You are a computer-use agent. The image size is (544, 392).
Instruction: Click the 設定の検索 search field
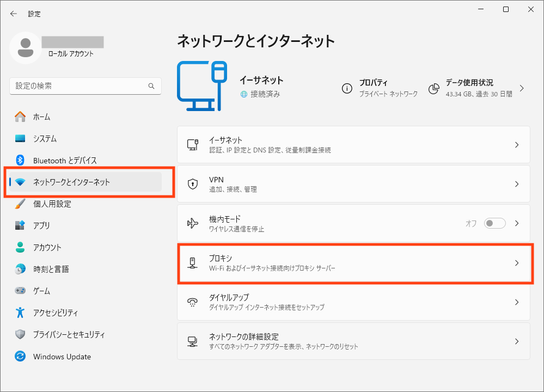point(79,86)
